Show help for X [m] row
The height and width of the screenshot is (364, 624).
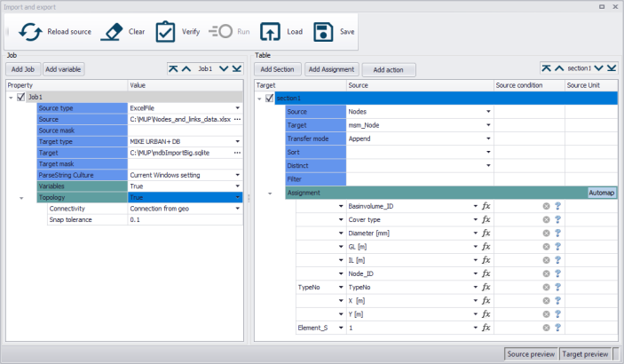pyautogui.click(x=558, y=301)
